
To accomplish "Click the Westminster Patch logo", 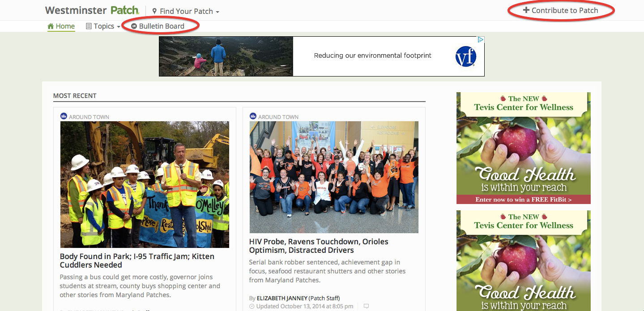I will (92, 10).
